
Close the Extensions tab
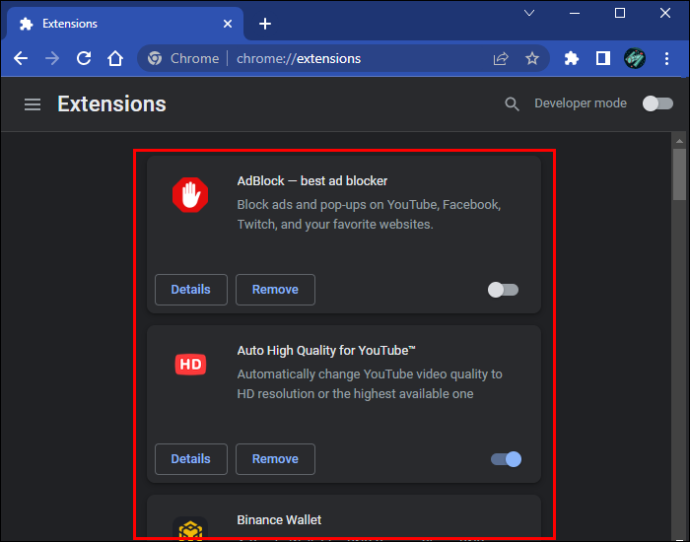(228, 24)
